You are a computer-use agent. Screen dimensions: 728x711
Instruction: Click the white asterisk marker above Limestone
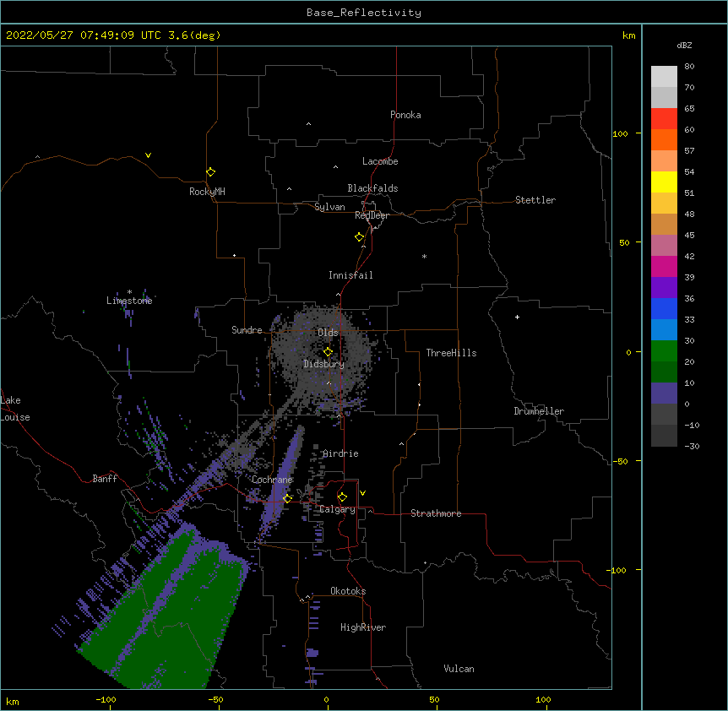point(129,292)
